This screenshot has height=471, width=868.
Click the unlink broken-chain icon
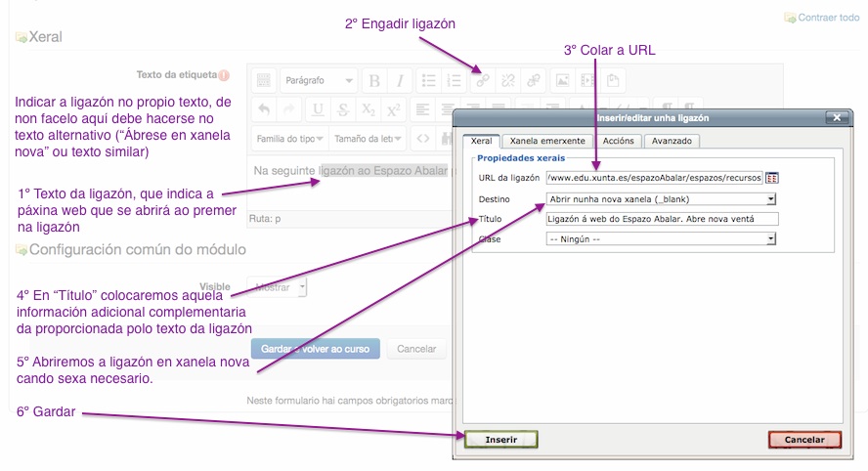pyautogui.click(x=507, y=81)
